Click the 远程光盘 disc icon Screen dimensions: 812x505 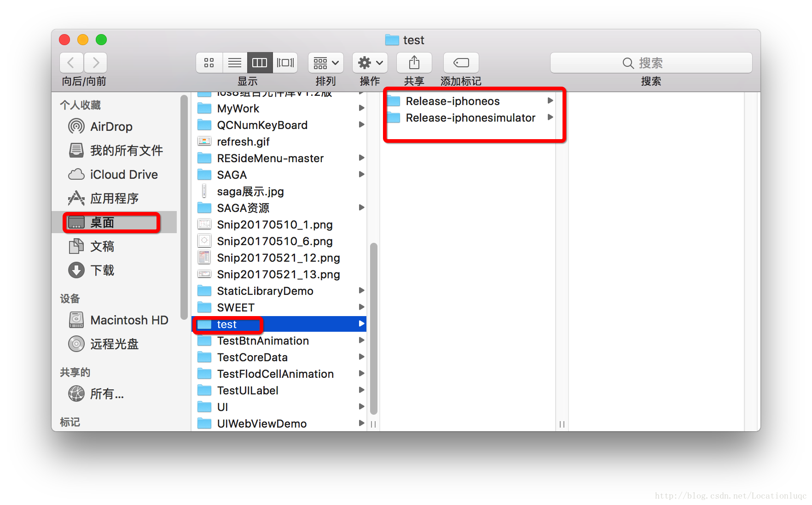pos(76,344)
